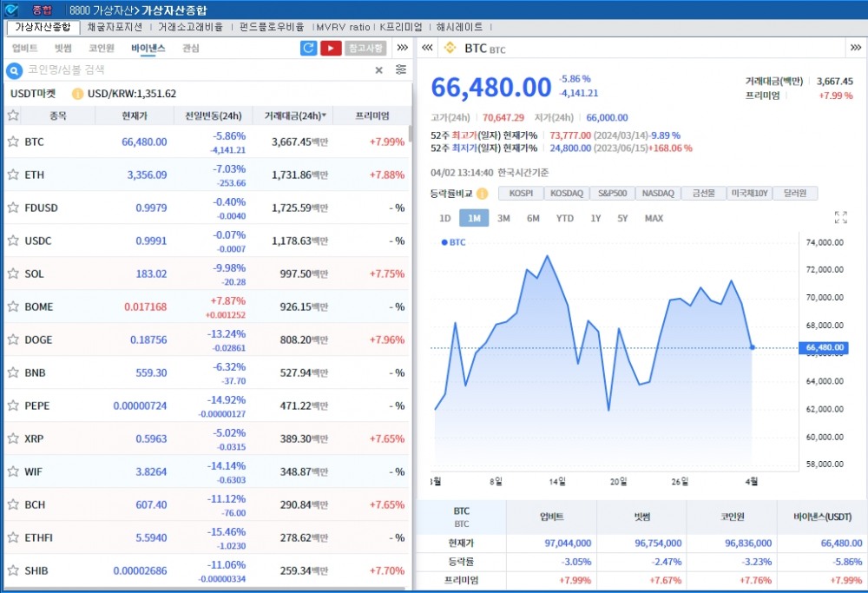Toggle the favorite star for ETH
The width and height of the screenshot is (868, 593).
13,175
